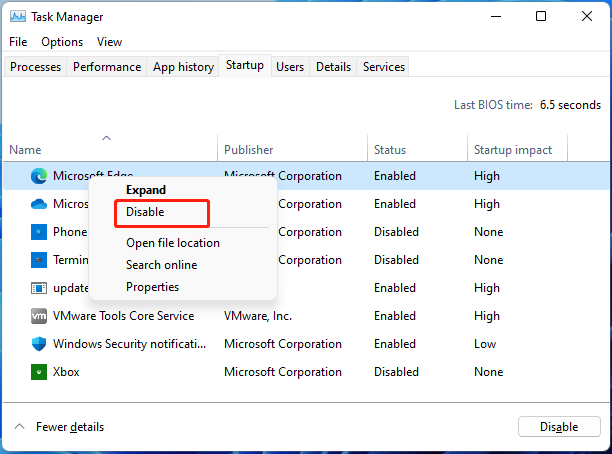Open the View menu
The image size is (612, 454).
coord(109,42)
